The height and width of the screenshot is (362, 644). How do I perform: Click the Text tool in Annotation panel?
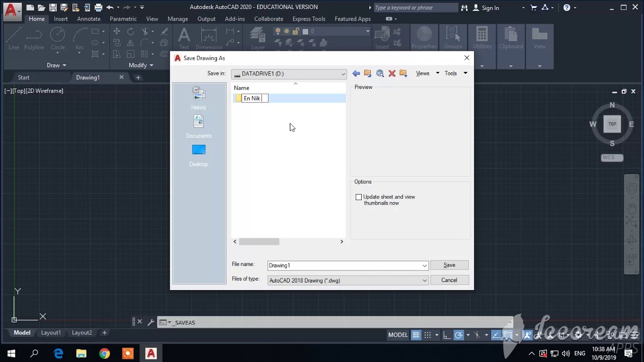pos(184,39)
